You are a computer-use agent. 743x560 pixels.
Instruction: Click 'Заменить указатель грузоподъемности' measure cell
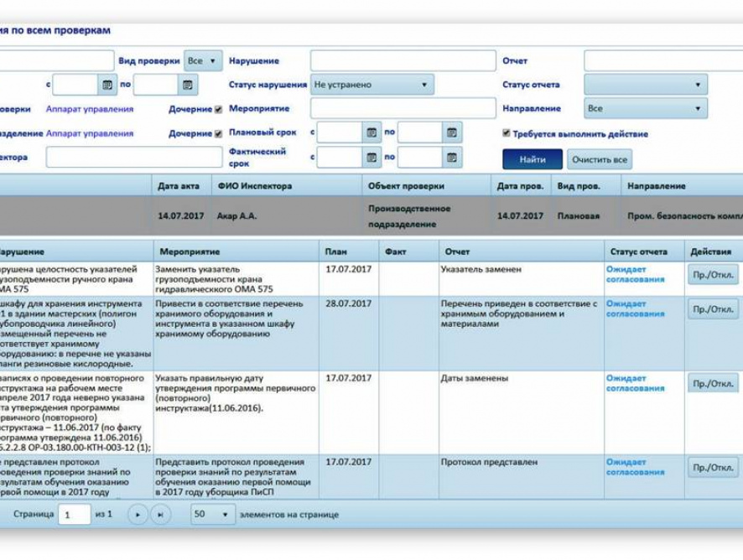[x=236, y=279]
